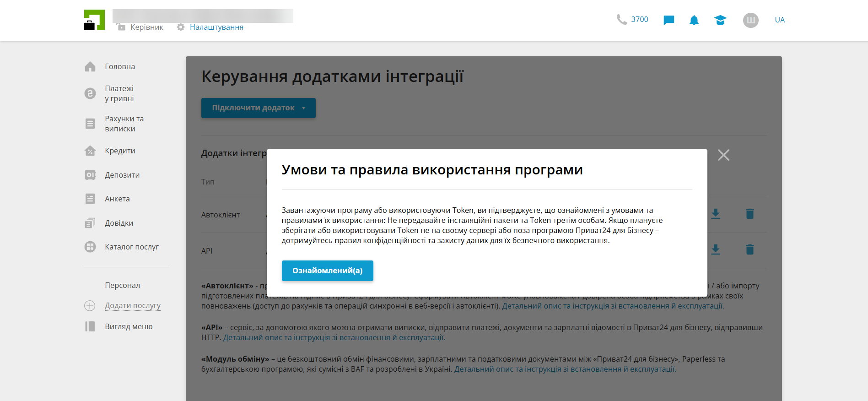Click the Тип column header
Viewport: 868px width, 401px height.
(x=208, y=182)
